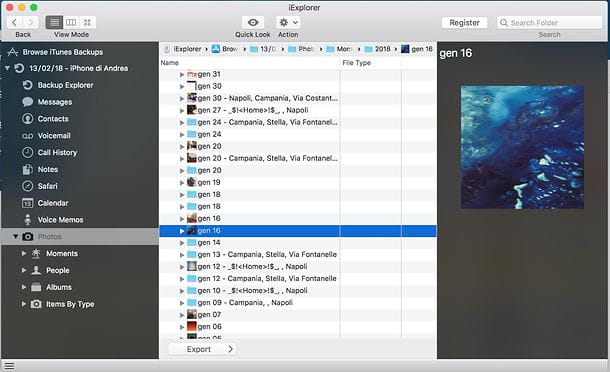Open Browse iTunes Backups
This screenshot has height=372, width=610.
[62, 52]
